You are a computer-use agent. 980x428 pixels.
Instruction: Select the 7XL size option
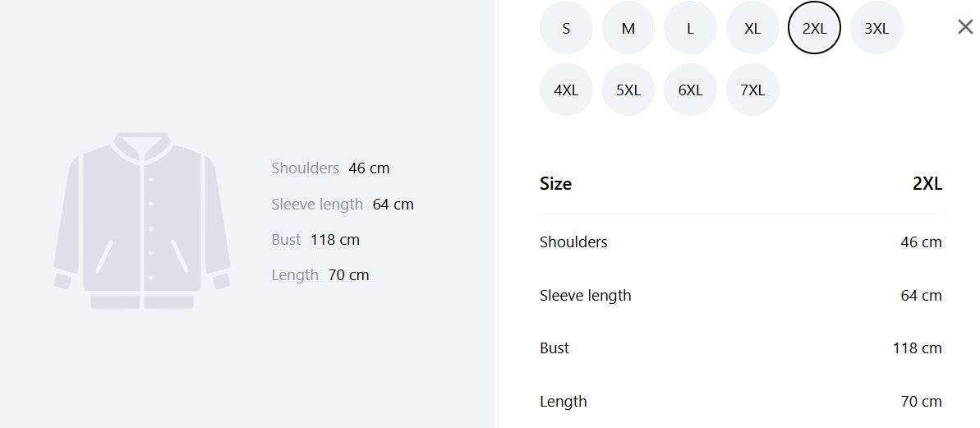(x=752, y=90)
